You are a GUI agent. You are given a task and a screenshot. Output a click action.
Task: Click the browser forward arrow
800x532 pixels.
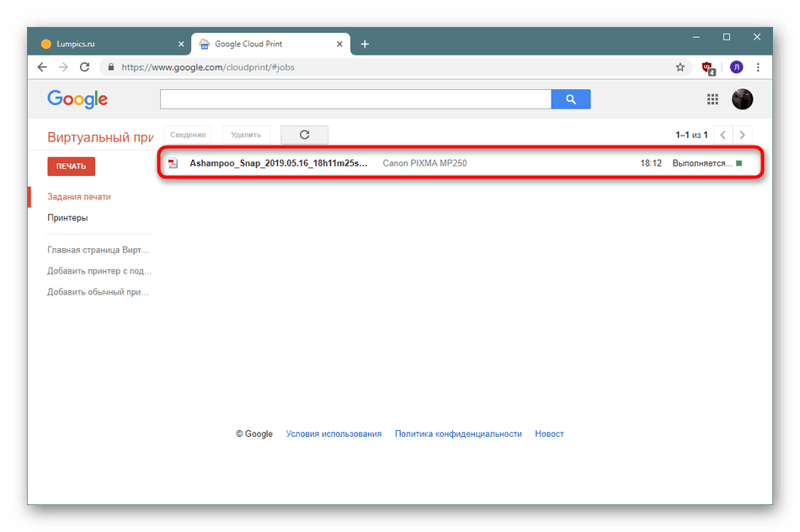(63, 66)
